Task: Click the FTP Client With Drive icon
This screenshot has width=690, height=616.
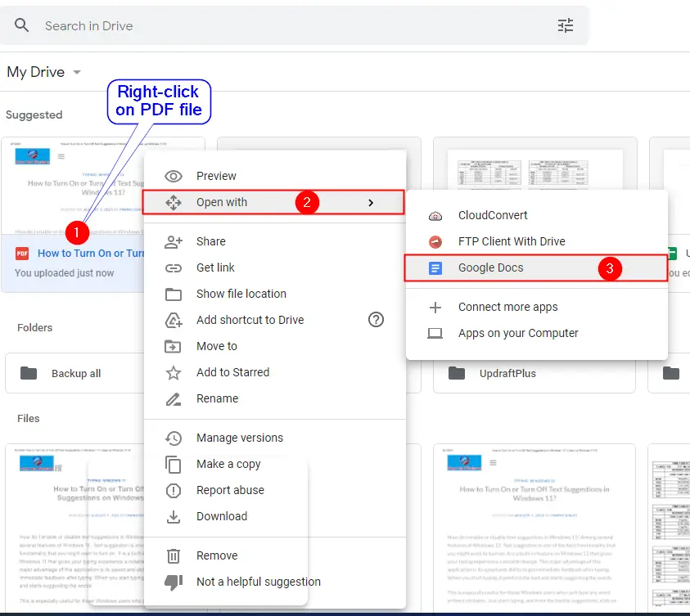Action: [435, 242]
